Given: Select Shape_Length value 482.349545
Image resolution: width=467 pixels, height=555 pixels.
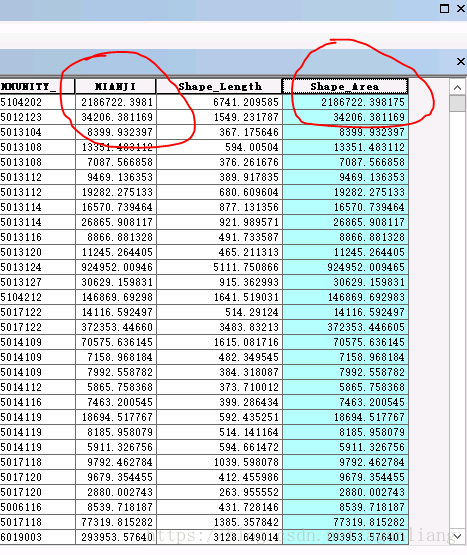Looking at the screenshot, I should 220,357.
